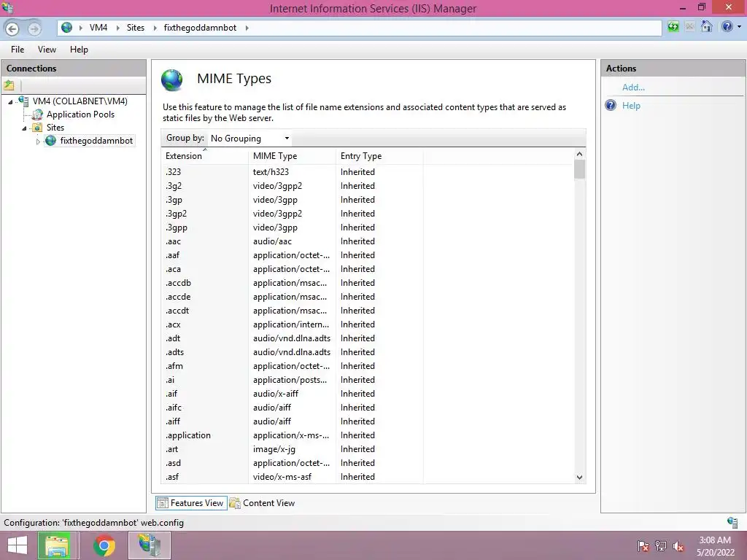This screenshot has width=747, height=560.
Task: Select Application Pools in Connections tree
Action: coord(80,114)
